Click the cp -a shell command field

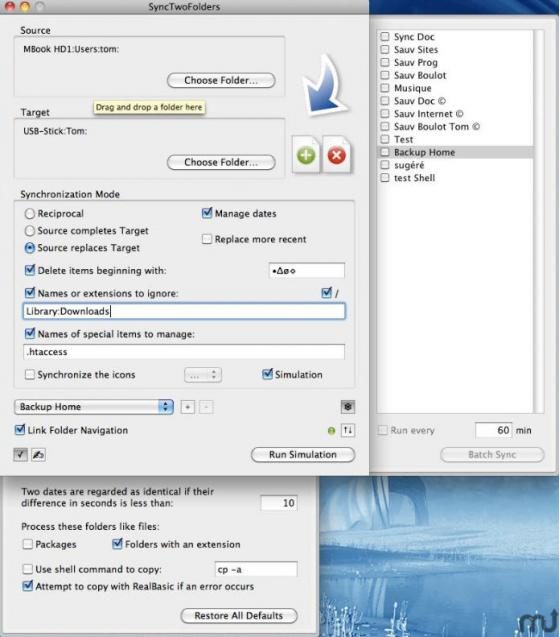(x=256, y=570)
